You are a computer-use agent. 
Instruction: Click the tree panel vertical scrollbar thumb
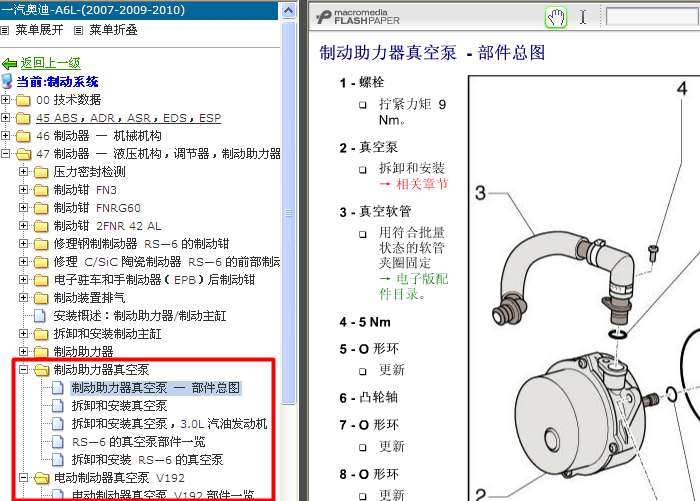pyautogui.click(x=288, y=213)
